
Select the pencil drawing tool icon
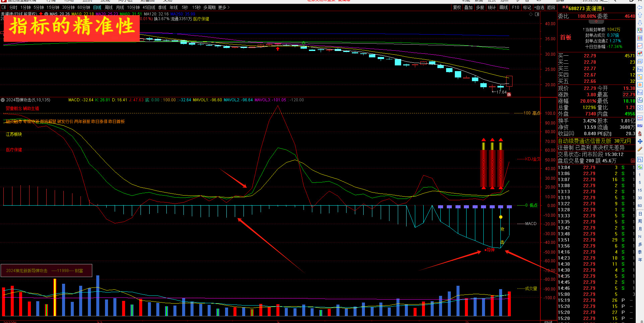click(640, 149)
